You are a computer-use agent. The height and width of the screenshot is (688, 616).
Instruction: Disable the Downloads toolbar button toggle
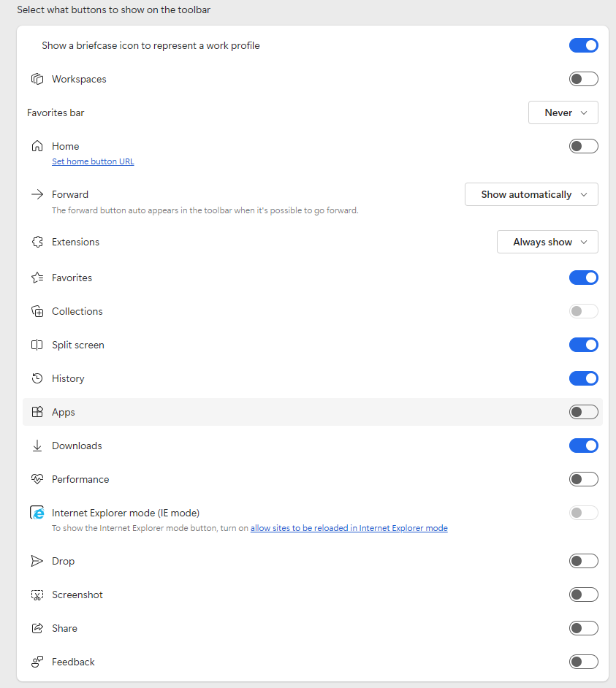(x=584, y=446)
